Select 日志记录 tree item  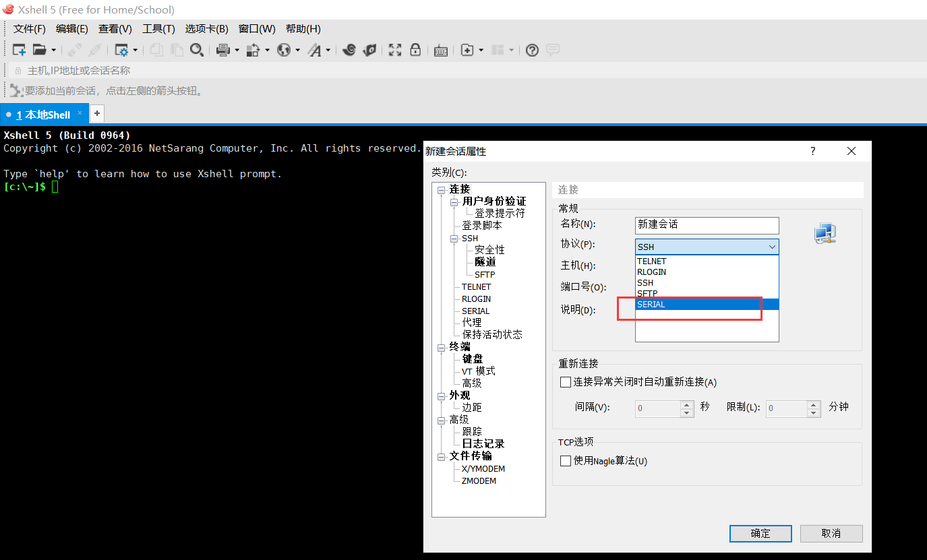point(483,444)
